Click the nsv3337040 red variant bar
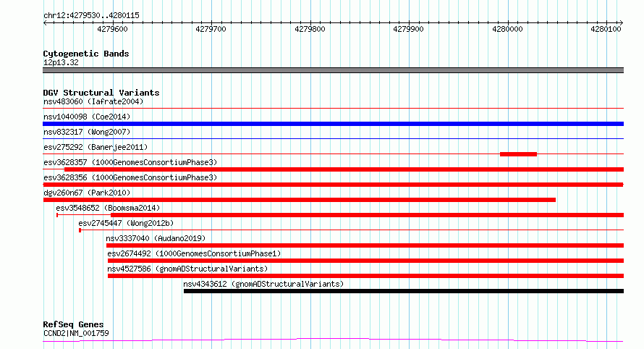Screen dimensions: 644x349 365,245
